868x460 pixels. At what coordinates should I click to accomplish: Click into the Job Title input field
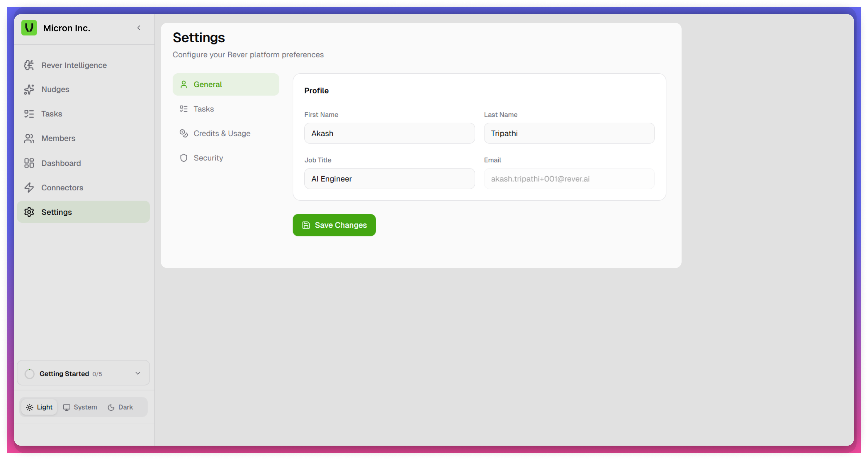(389, 179)
